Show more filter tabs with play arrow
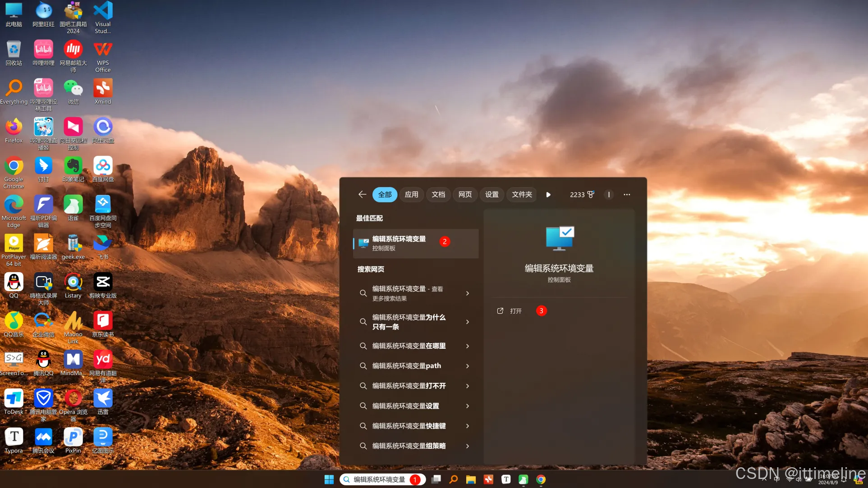 548,195
